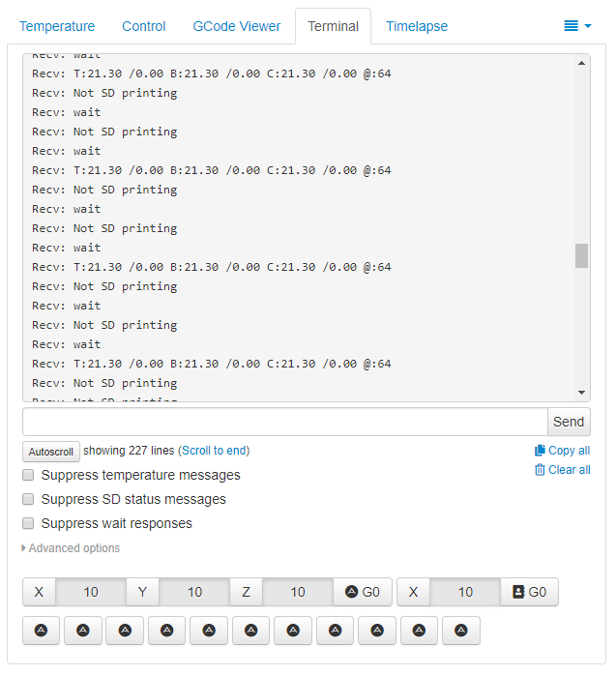Click the first round arrow icon button in bottom row
Image resolution: width=616 pixels, height=676 pixels.
click(41, 631)
